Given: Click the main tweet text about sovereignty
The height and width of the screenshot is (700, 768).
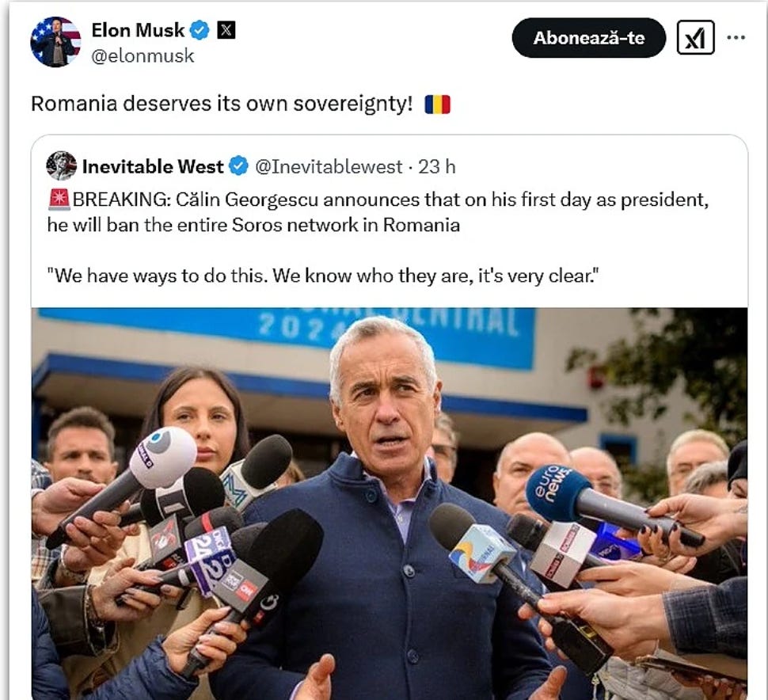Looking at the screenshot, I should click(222, 105).
